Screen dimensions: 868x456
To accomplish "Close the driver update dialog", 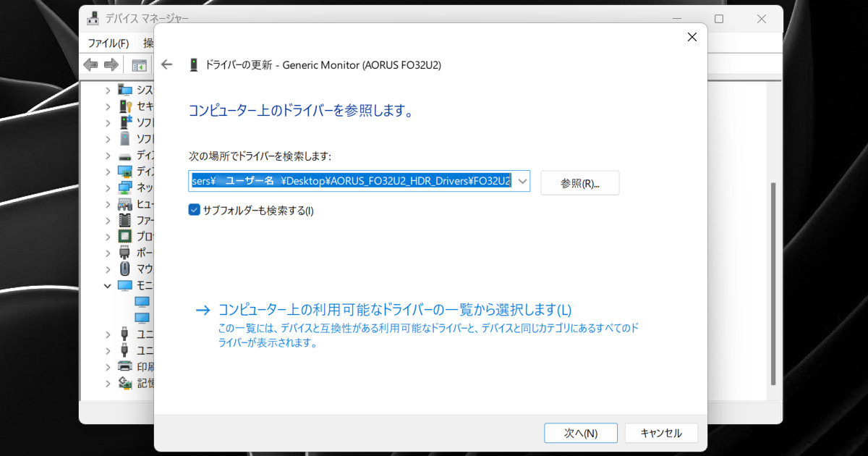I will 692,37.
